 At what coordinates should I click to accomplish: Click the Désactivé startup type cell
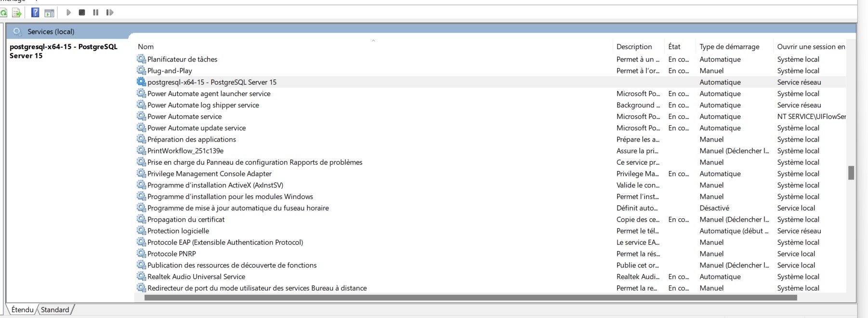pyautogui.click(x=714, y=208)
